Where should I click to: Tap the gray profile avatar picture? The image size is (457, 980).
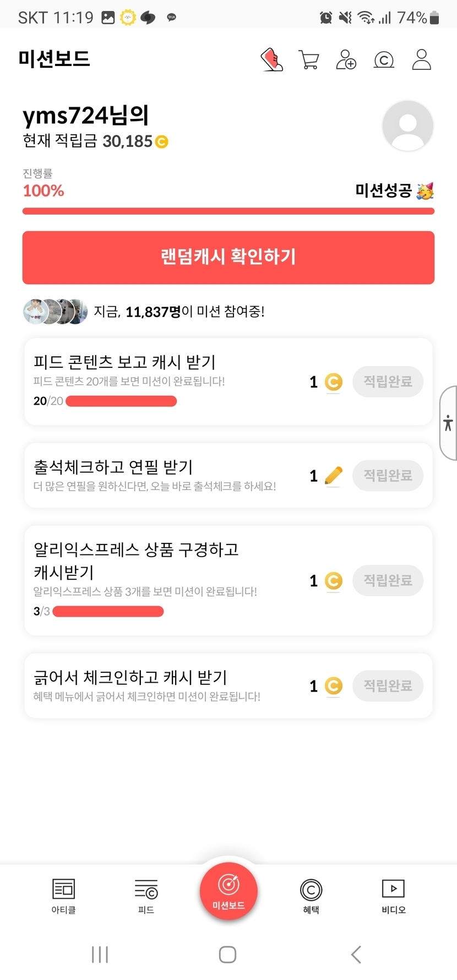click(407, 126)
